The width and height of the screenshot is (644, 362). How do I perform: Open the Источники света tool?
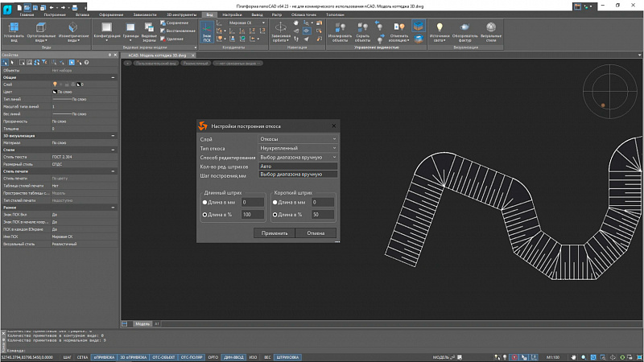[439, 31]
